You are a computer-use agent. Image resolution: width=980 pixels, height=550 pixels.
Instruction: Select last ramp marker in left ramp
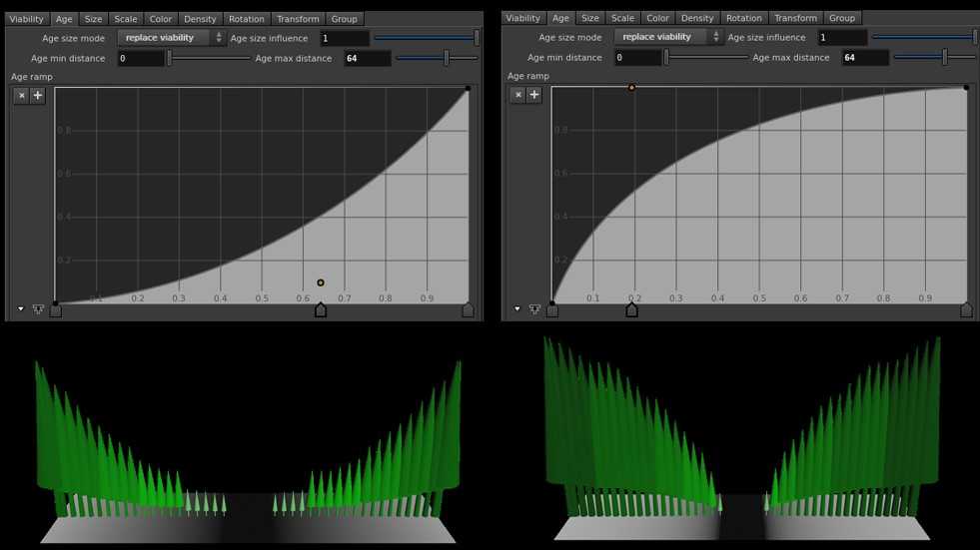coord(468,309)
